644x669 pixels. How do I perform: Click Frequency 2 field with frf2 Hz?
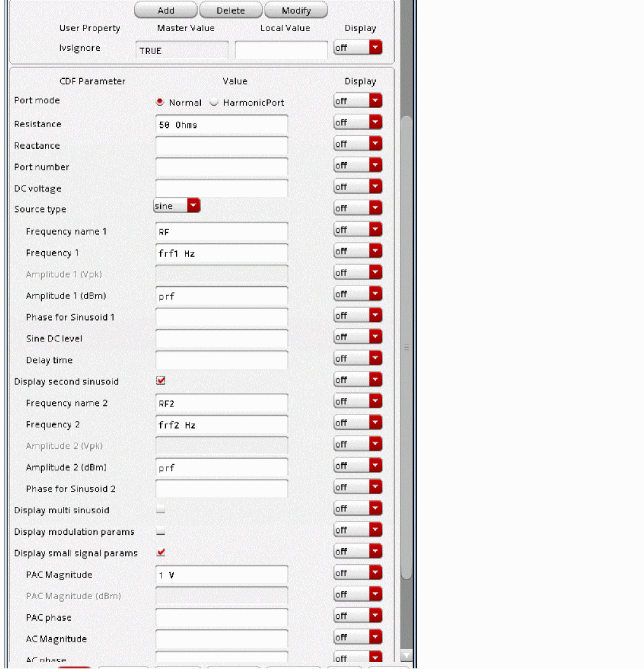(222, 424)
